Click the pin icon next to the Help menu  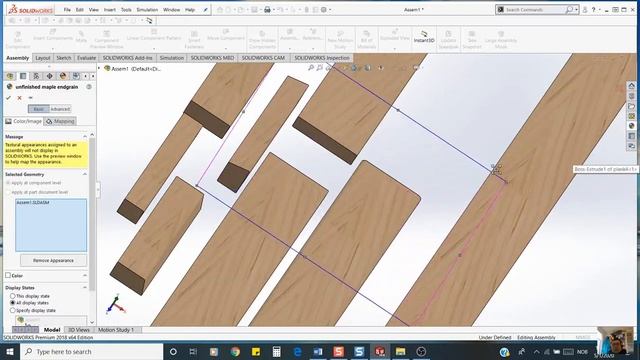click(205, 10)
